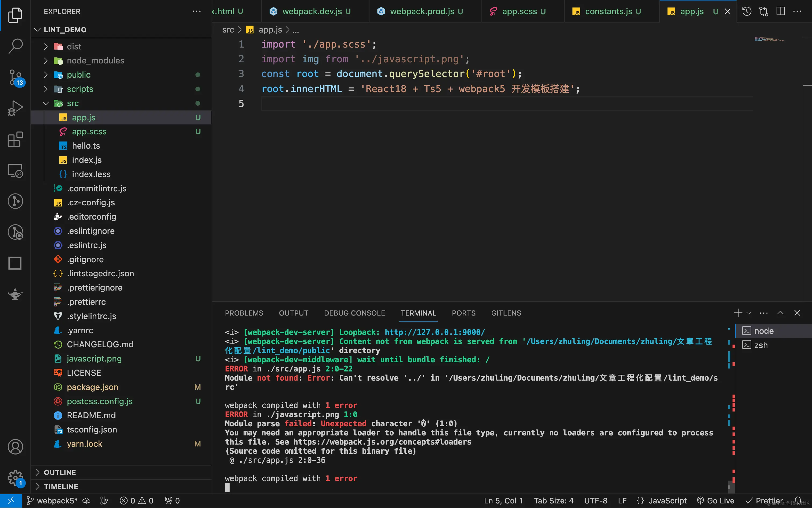
Task: Collapse the src folder
Action: (x=46, y=103)
